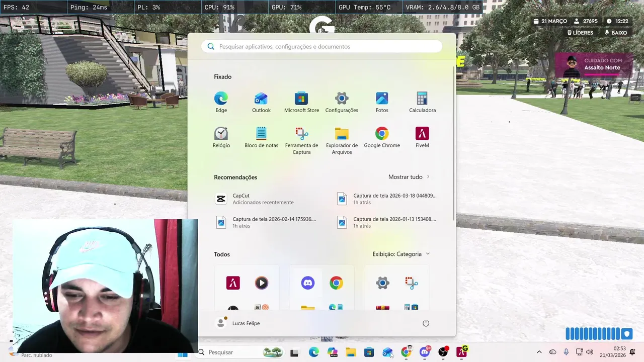
Task: Open Snipping Tool in Todos category grid
Action: (411, 283)
